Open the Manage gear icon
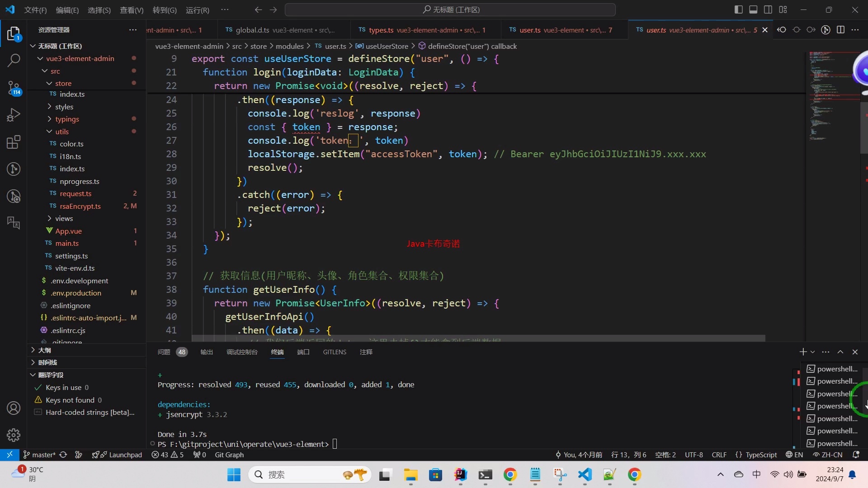The width and height of the screenshot is (868, 488). click(x=14, y=435)
